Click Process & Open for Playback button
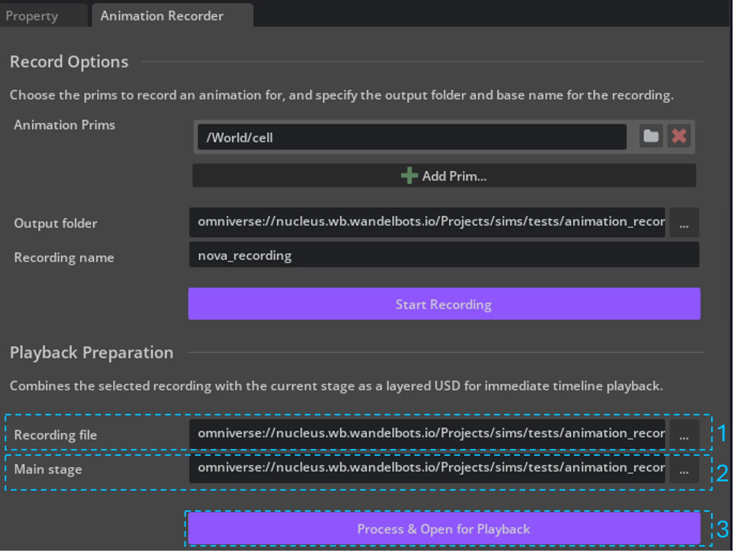The image size is (745, 560). click(x=444, y=529)
